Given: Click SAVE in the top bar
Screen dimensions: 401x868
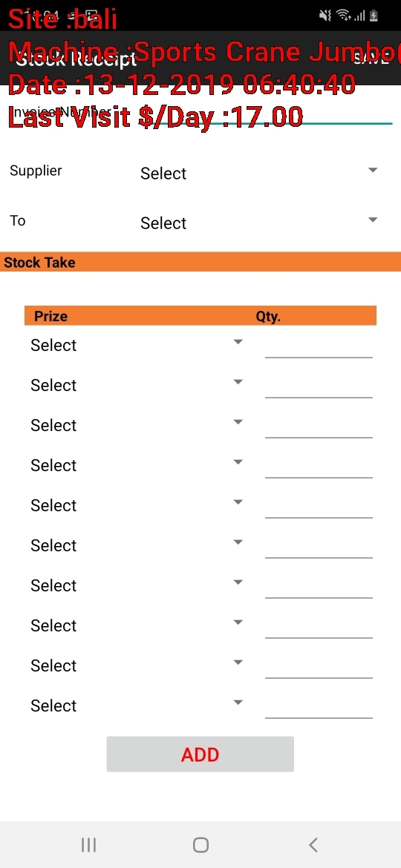Looking at the screenshot, I should tap(371, 59).
